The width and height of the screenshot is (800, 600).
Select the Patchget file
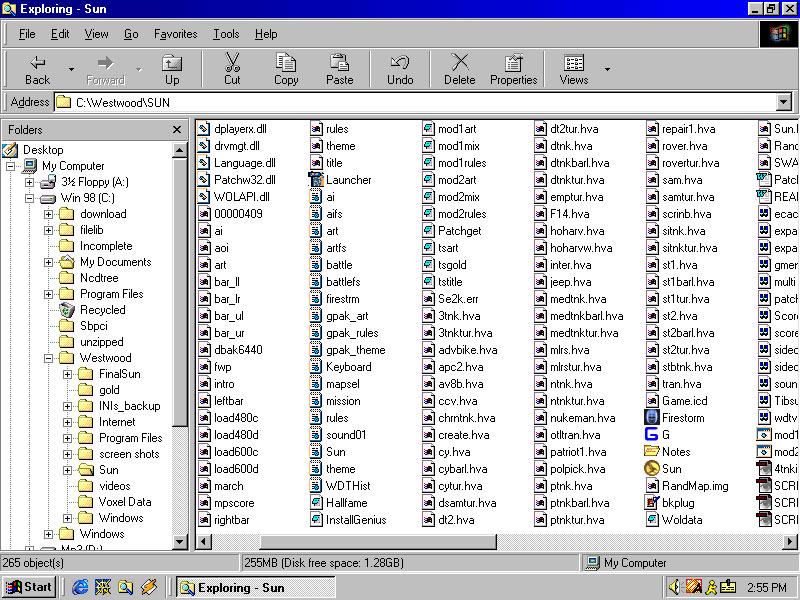coord(453,231)
